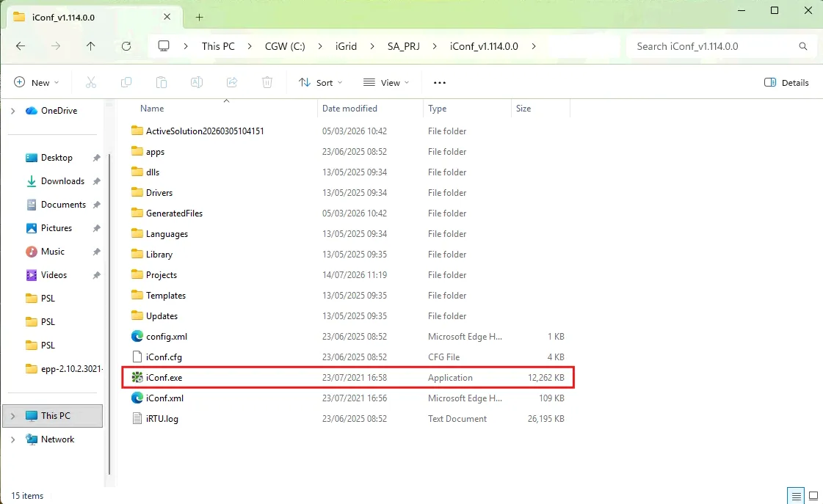The height and width of the screenshot is (504, 823).
Task: Click the Delete trash icon
Action: pos(267,82)
